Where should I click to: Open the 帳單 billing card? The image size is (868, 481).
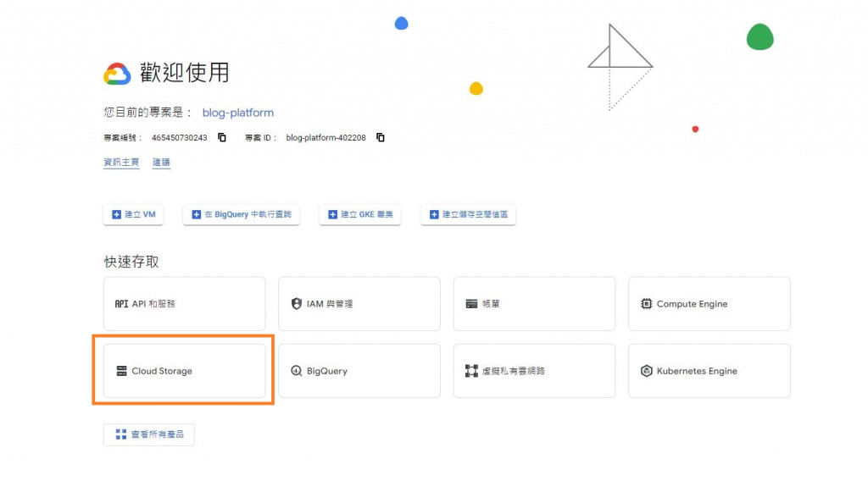point(534,304)
